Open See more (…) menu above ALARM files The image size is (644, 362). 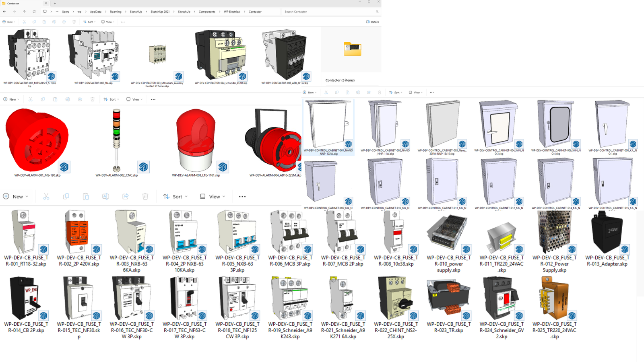[153, 99]
